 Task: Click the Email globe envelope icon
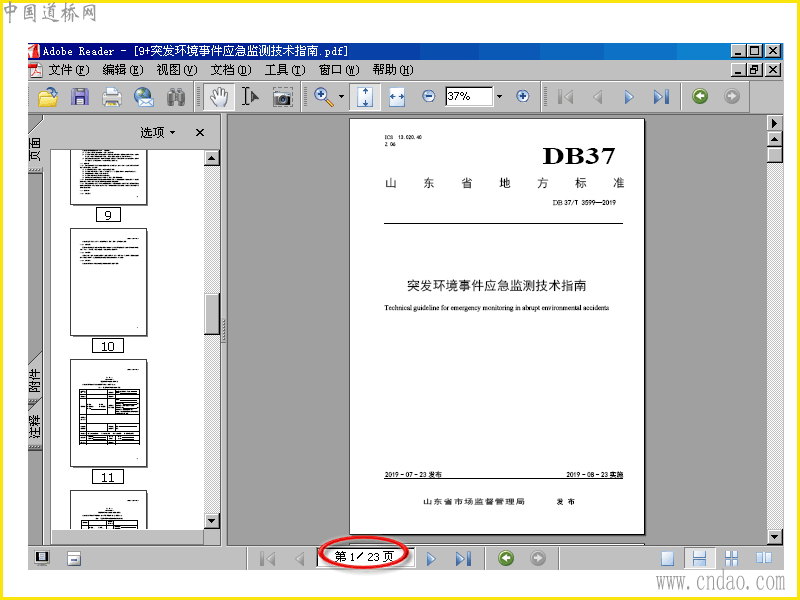coord(144,96)
